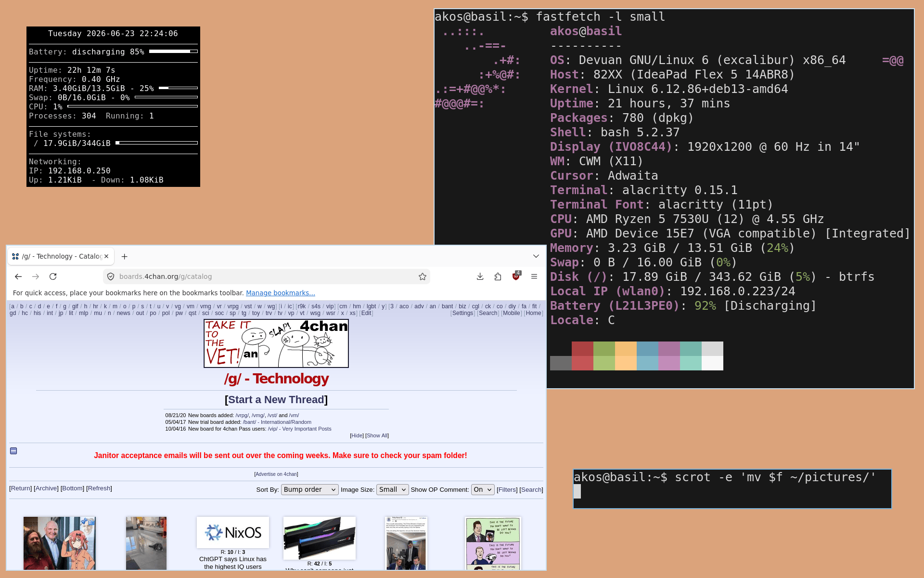This screenshot has width=924, height=578.
Task: Open the Image Size dropdown
Action: pyautogui.click(x=393, y=489)
